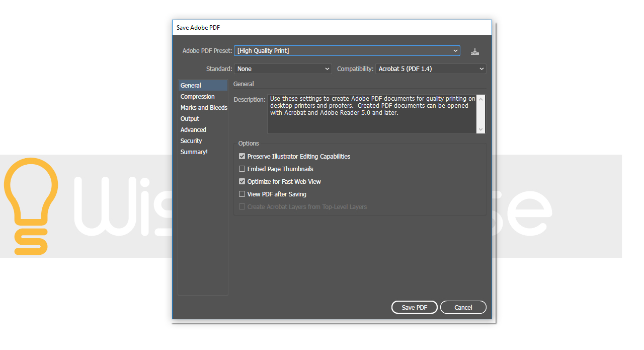
Task: Disable Optimize for Fast Web View
Action: (242, 182)
